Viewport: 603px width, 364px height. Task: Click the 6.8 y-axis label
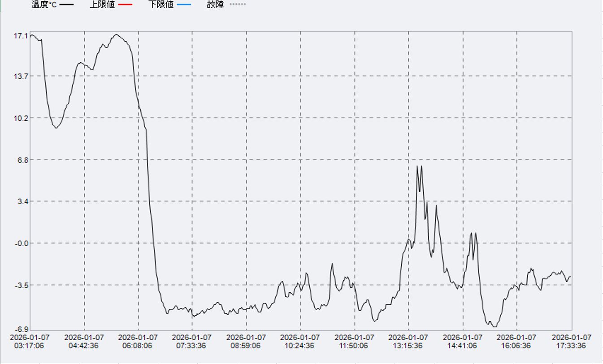pos(22,160)
